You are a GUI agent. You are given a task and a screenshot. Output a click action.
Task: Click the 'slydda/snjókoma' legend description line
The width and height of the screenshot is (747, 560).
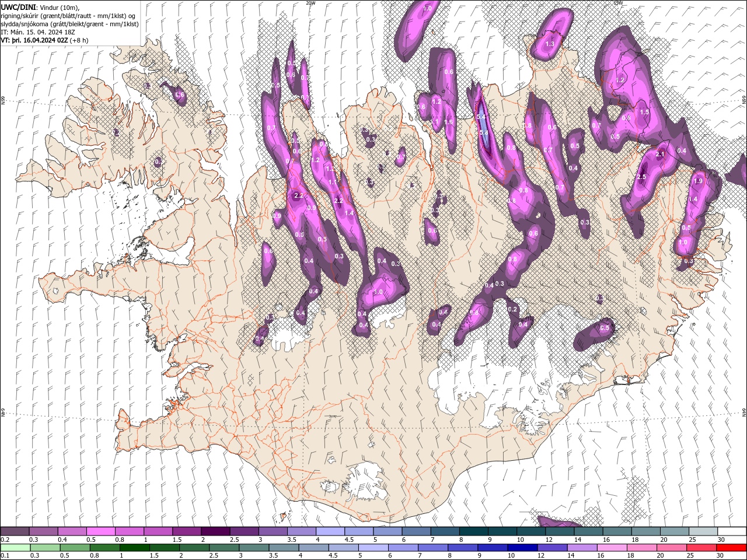[69, 24]
